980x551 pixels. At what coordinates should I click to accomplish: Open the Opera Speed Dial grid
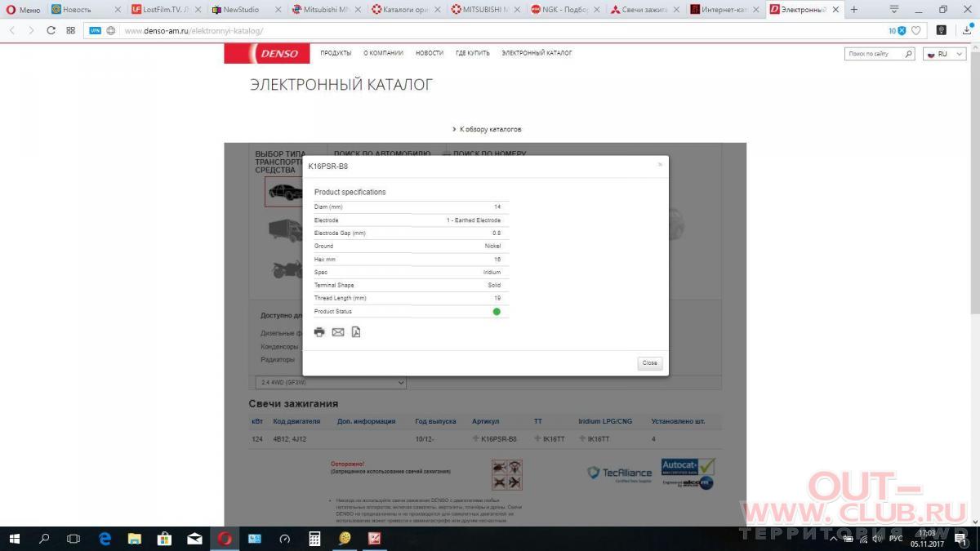click(x=71, y=30)
